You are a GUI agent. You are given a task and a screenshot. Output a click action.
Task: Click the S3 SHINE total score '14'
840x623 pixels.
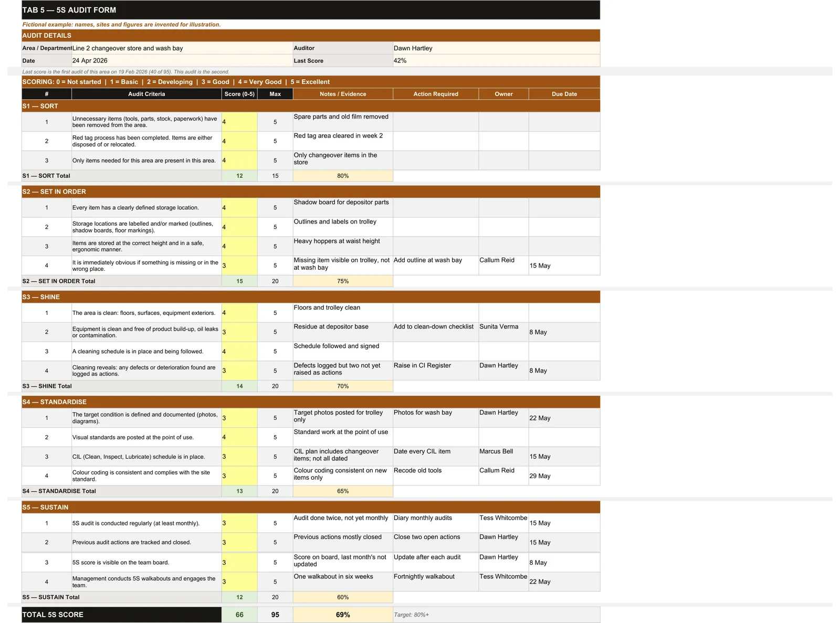point(239,386)
